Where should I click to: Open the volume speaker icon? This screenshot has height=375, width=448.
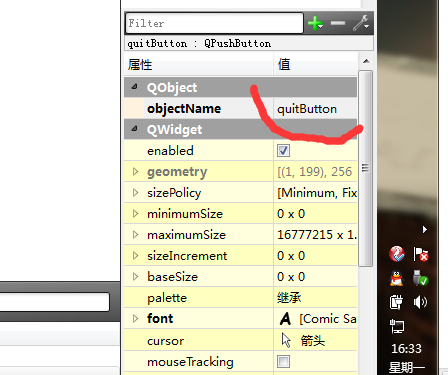tap(420, 302)
